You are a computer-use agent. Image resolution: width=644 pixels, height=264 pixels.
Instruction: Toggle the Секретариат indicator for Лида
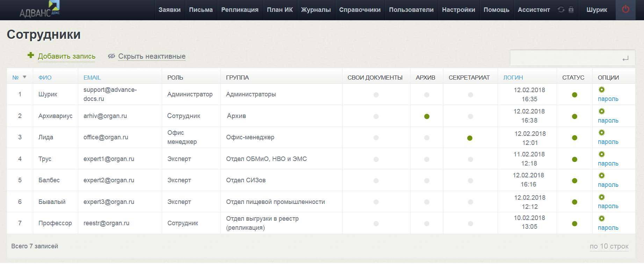coord(470,138)
